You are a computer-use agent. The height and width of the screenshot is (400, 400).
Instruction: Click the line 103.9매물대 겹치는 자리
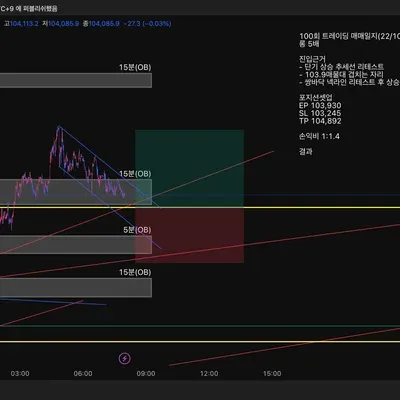pos(342,74)
